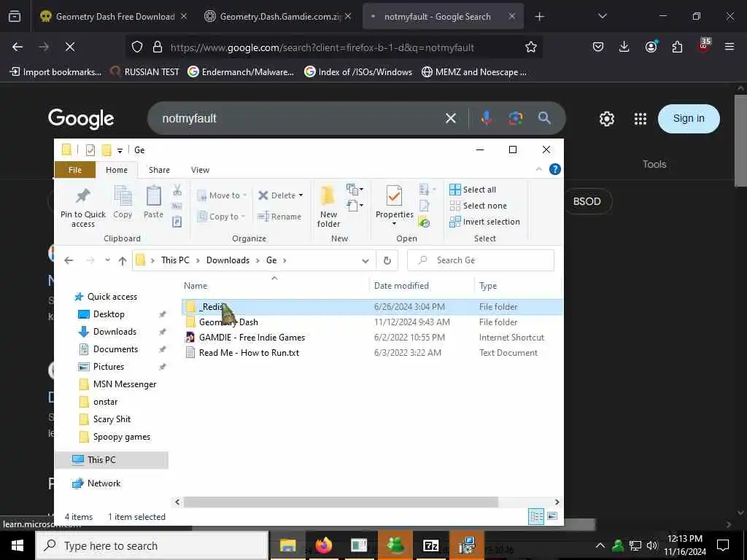Show hidden system tray icons

pos(600,545)
